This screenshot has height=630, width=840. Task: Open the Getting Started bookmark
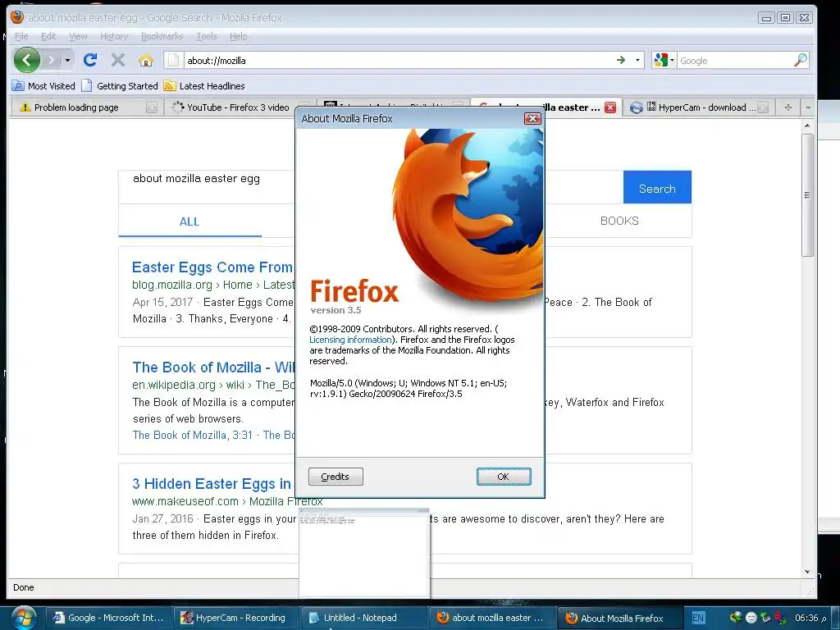pyautogui.click(x=120, y=85)
